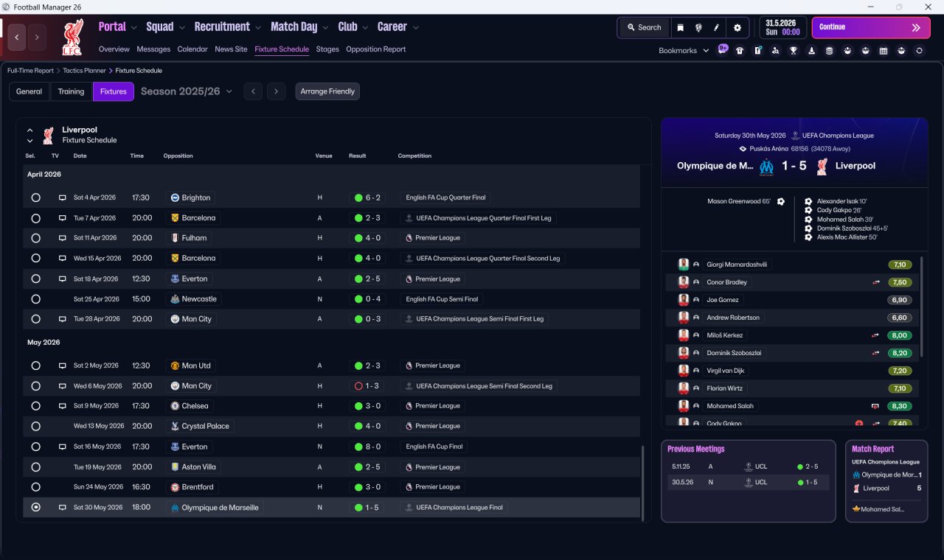Open the trophy bookmark icon
Image resolution: width=944 pixels, height=560 pixels.
794,51
